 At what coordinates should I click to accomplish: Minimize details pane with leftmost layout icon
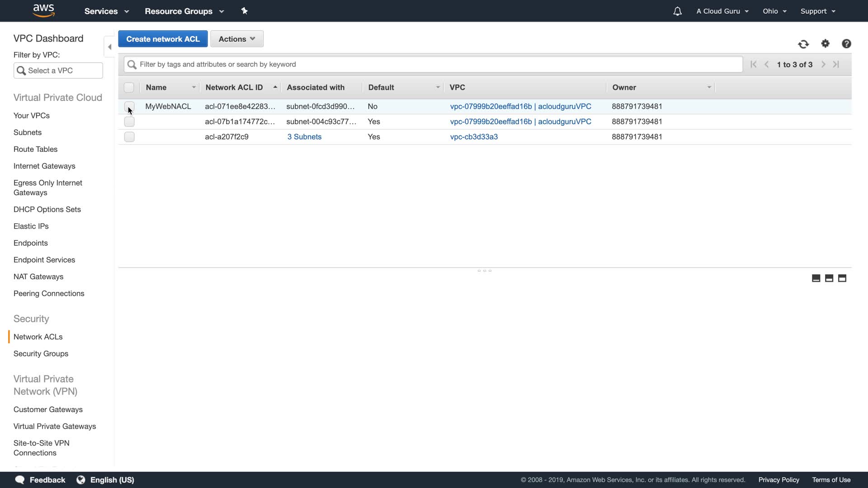click(816, 278)
